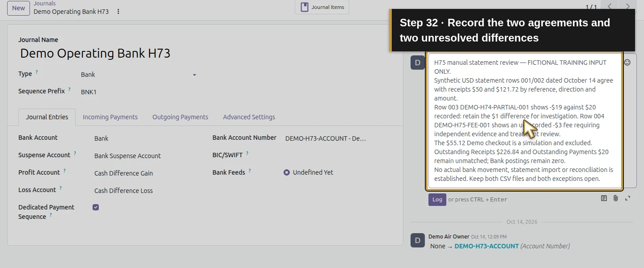Select the Undefined Yet bank feeds radio
Image resolution: width=644 pixels, height=268 pixels.
click(287, 172)
